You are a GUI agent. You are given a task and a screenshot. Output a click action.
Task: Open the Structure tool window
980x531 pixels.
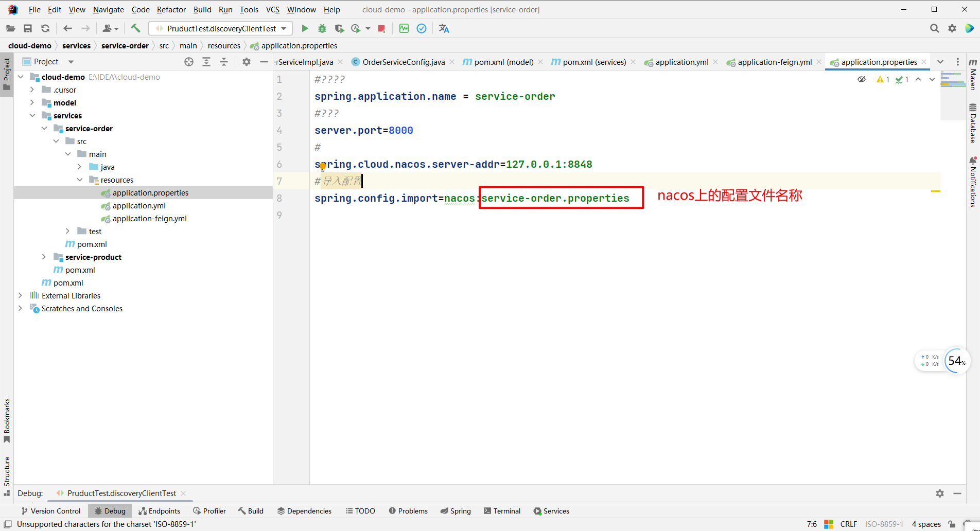[7, 476]
